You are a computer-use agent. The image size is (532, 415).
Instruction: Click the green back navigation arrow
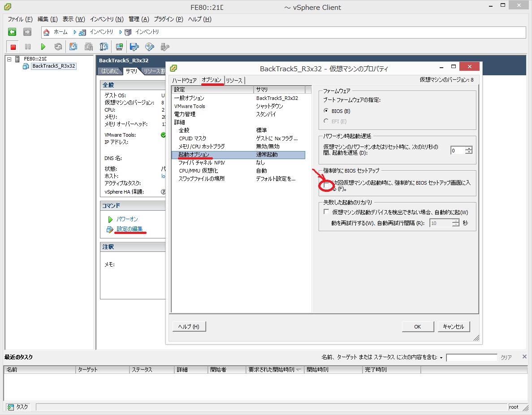[12, 32]
